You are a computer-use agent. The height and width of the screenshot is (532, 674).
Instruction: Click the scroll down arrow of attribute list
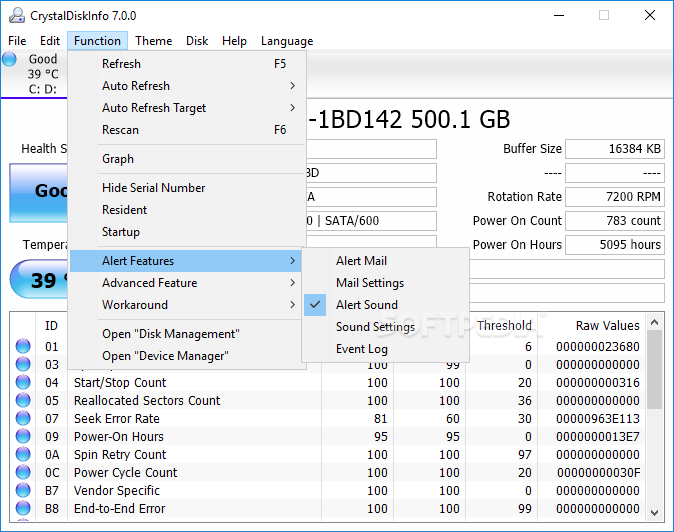click(654, 512)
